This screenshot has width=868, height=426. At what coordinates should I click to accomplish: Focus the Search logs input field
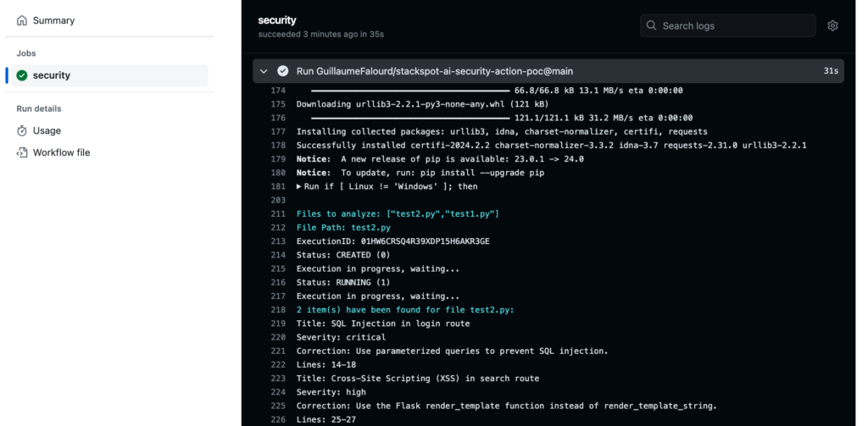tap(727, 25)
